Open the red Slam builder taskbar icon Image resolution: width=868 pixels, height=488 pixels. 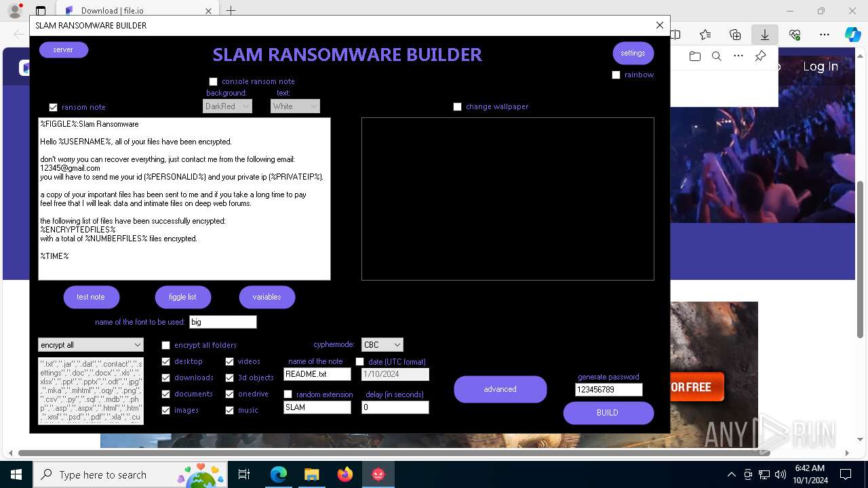pos(378,474)
